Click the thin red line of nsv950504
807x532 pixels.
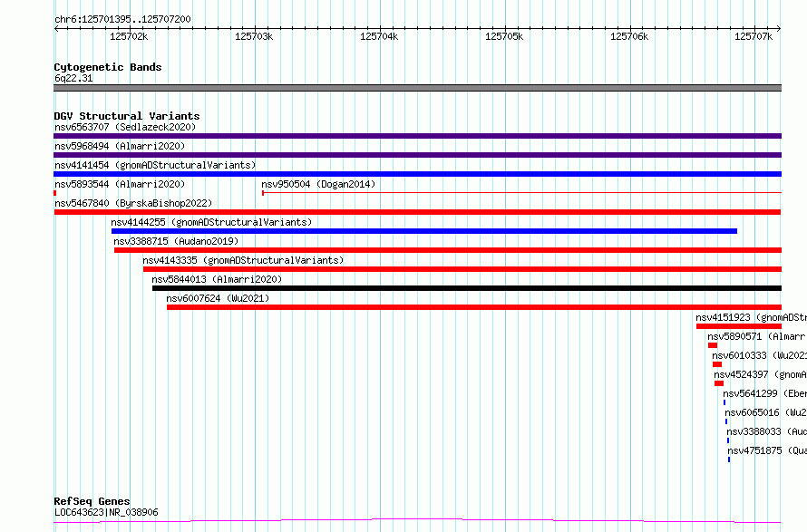click(x=522, y=193)
